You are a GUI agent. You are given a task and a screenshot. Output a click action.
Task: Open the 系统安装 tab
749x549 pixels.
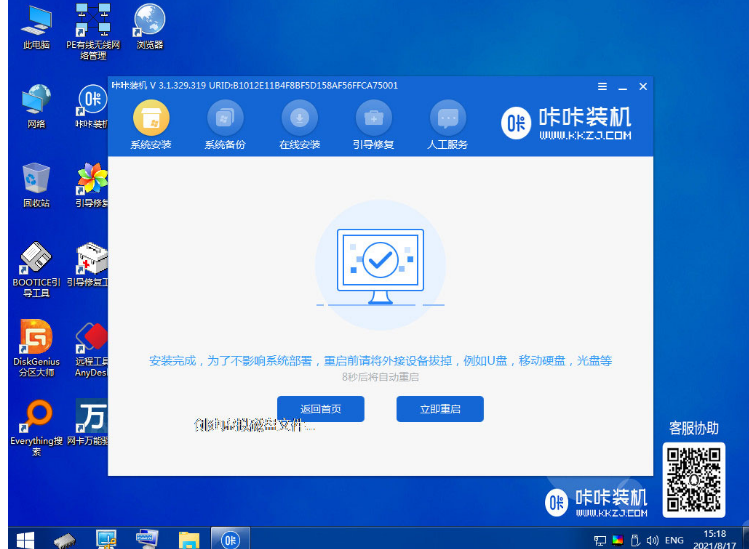[x=151, y=125]
